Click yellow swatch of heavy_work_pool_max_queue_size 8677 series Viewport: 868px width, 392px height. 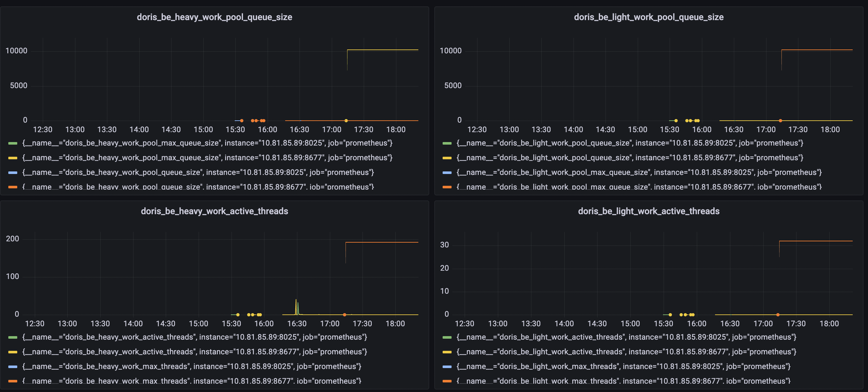13,158
